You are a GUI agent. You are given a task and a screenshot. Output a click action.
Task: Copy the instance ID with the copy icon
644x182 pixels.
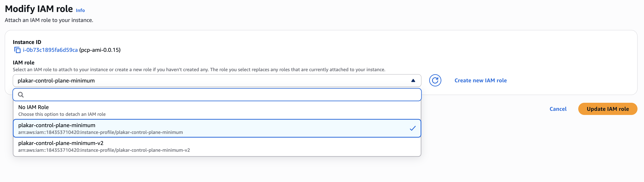17,50
